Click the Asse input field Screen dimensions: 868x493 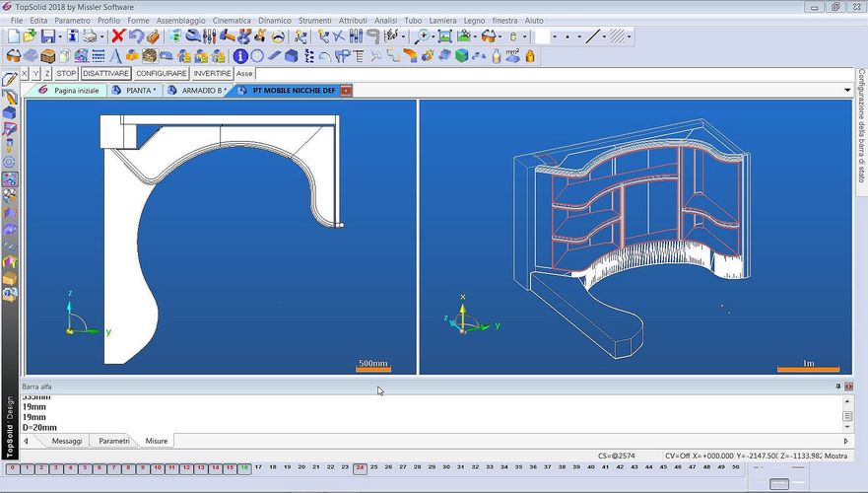point(555,73)
